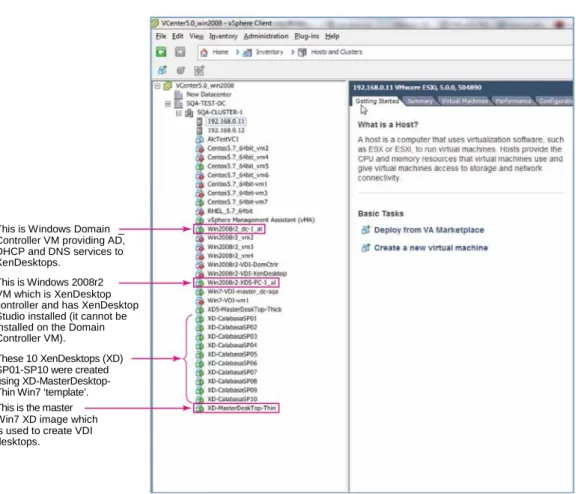The image size is (581, 494).
Task: Click the icon beside Deploy from VA Marketplace
Action: pos(366,230)
